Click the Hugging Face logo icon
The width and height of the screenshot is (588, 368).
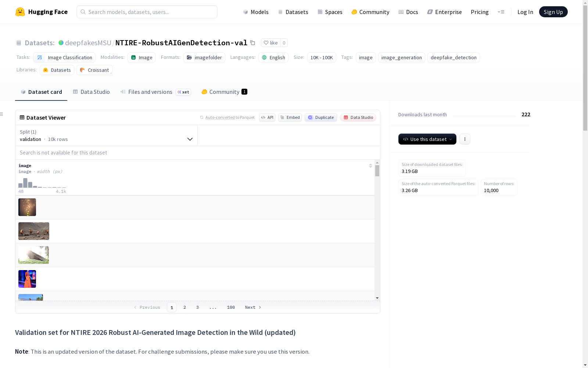(x=20, y=12)
